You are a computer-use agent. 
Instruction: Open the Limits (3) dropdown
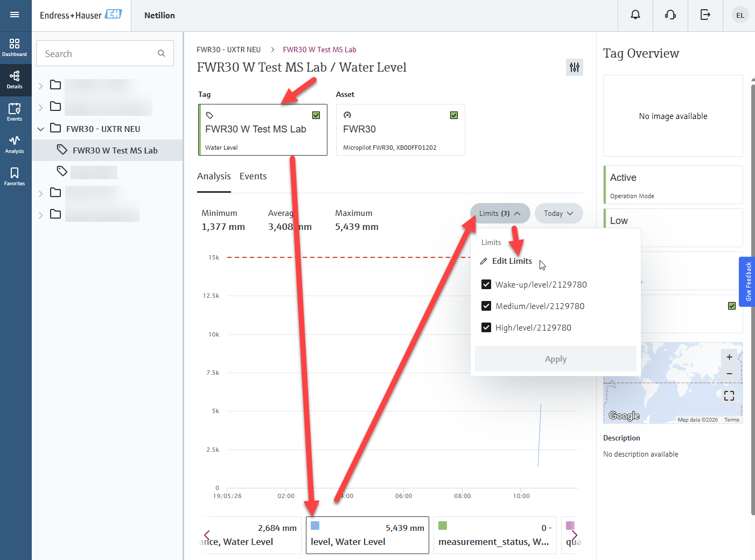coord(500,213)
